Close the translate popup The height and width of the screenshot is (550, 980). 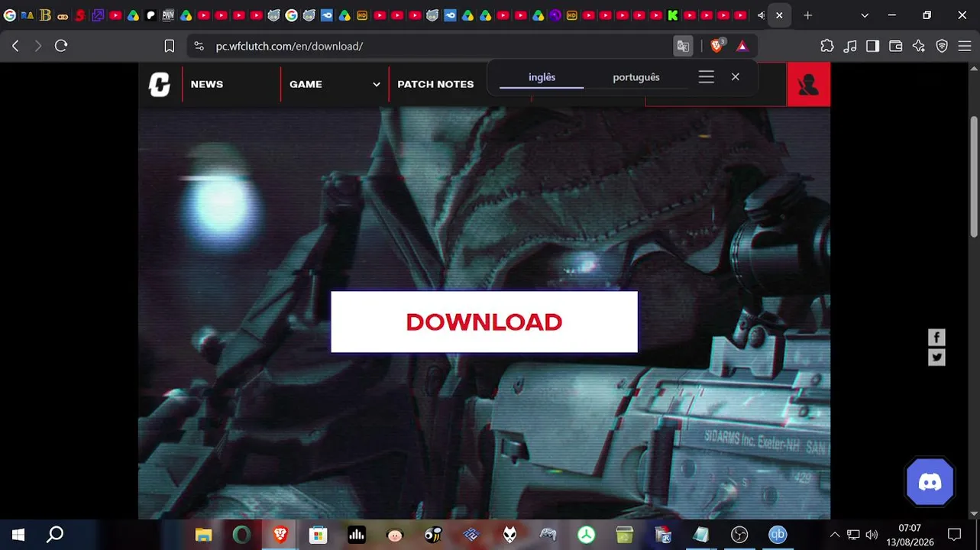click(x=736, y=76)
